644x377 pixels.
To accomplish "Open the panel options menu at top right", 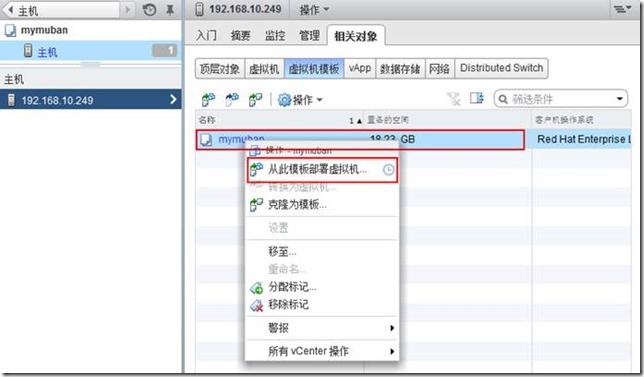I will (623, 9).
